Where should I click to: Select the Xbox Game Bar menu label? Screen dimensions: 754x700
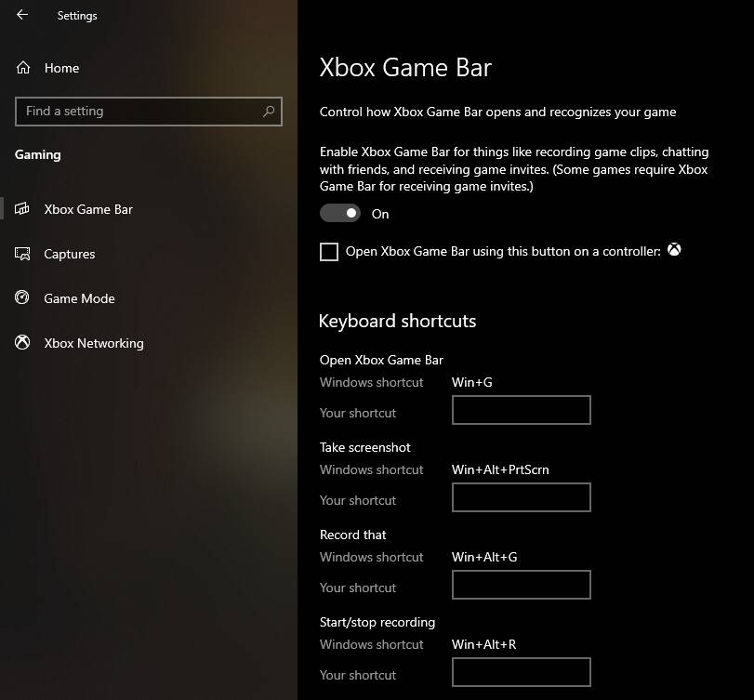click(x=88, y=209)
